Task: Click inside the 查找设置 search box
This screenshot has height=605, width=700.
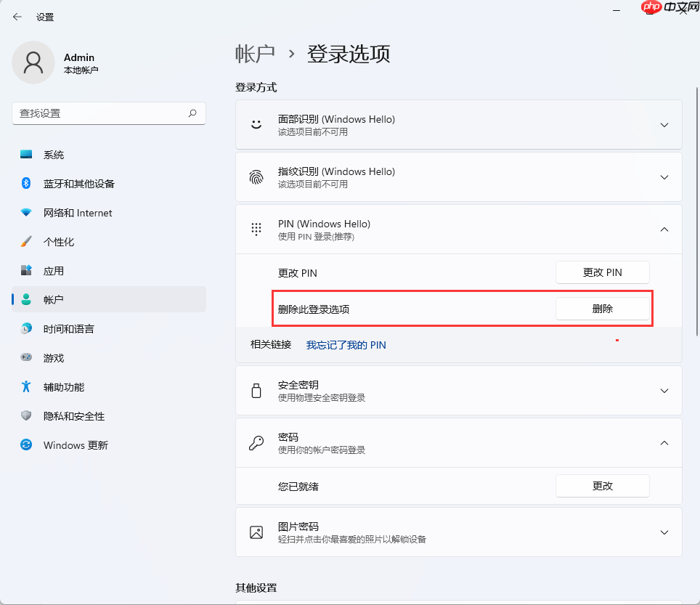Action: (x=109, y=113)
